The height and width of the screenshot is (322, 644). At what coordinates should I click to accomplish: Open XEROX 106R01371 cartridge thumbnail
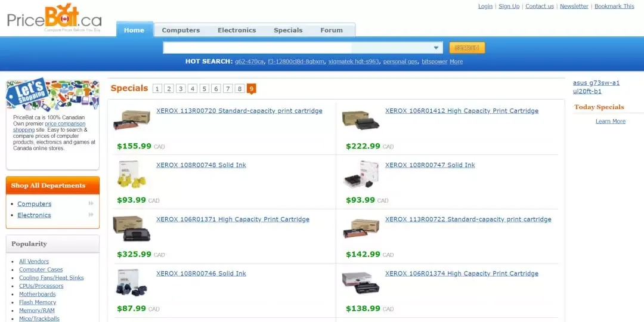point(132,228)
